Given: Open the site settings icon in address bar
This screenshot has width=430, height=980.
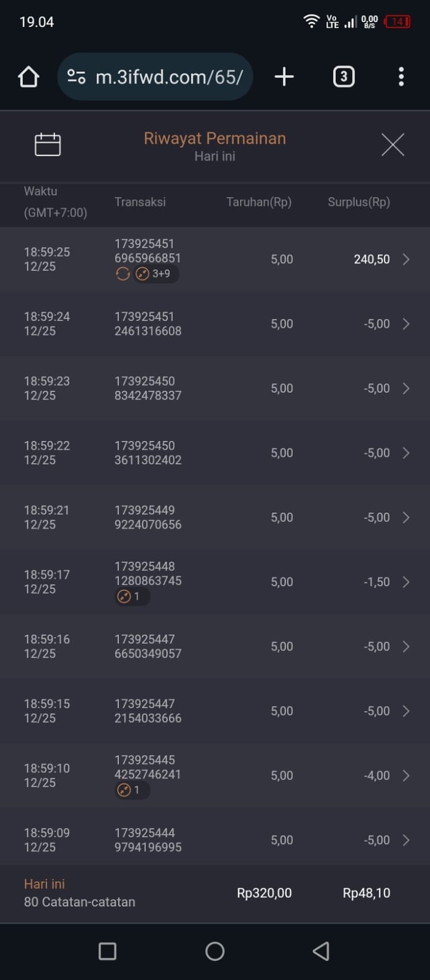Looking at the screenshot, I should pyautogui.click(x=77, y=77).
